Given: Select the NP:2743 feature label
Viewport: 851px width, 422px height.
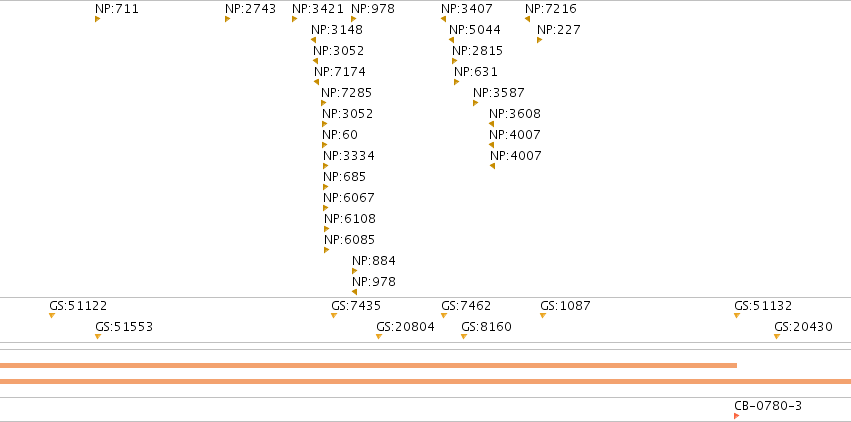Looking at the screenshot, I should [250, 9].
